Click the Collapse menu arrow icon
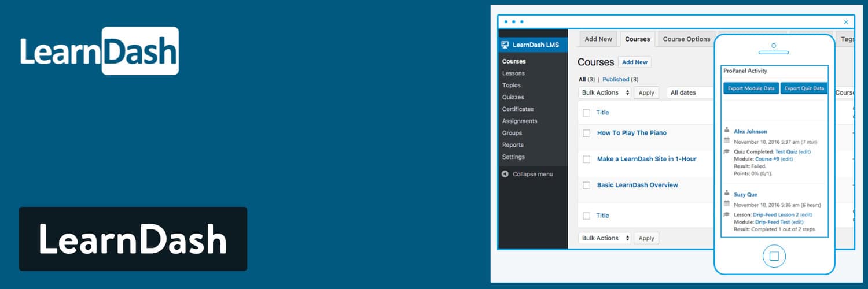 (x=505, y=174)
